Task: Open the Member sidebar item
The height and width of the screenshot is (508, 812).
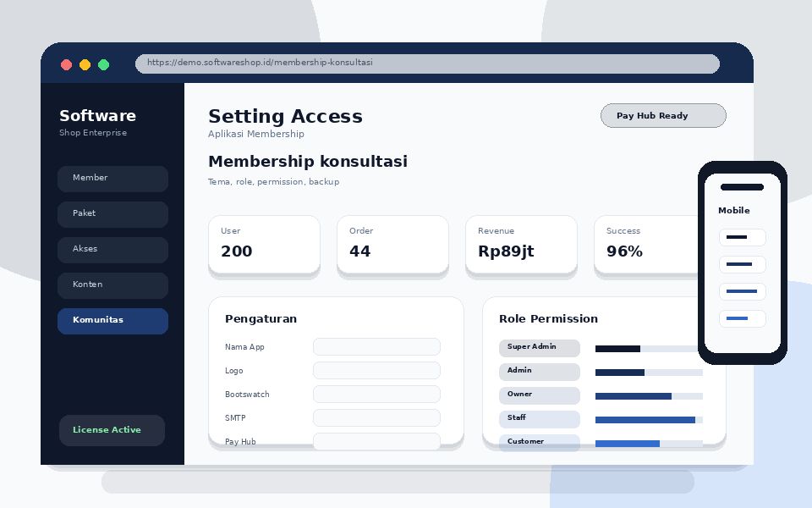Action: [x=112, y=179]
